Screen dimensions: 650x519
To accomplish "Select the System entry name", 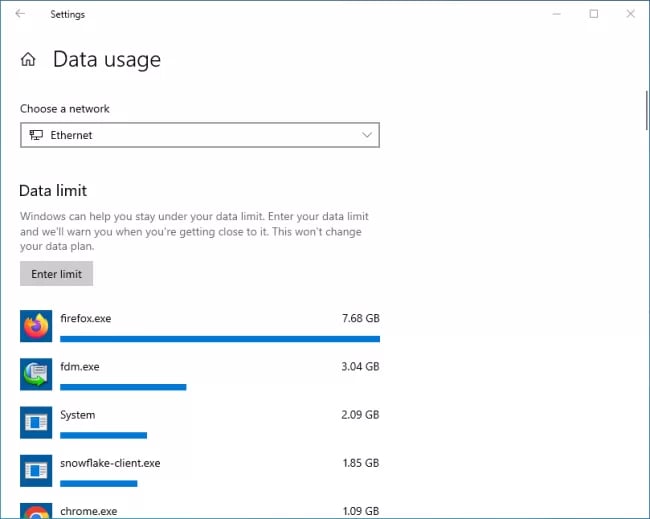I will pos(78,415).
